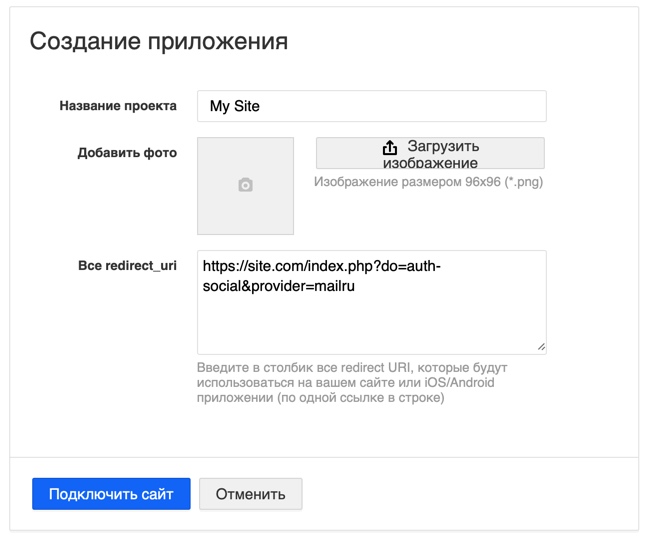Click the 96x96 image size hint text
The image size is (646, 540).
(x=428, y=183)
